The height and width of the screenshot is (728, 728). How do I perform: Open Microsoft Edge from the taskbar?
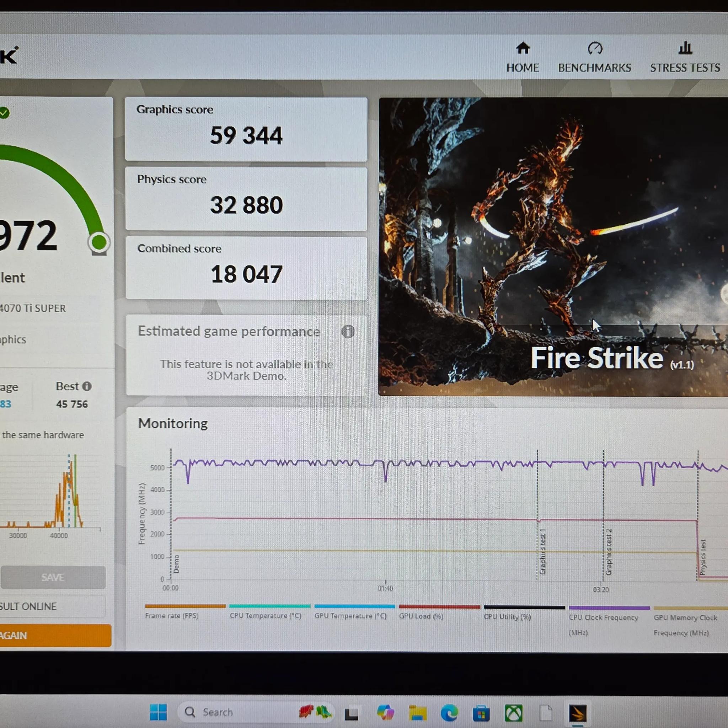coord(449,713)
